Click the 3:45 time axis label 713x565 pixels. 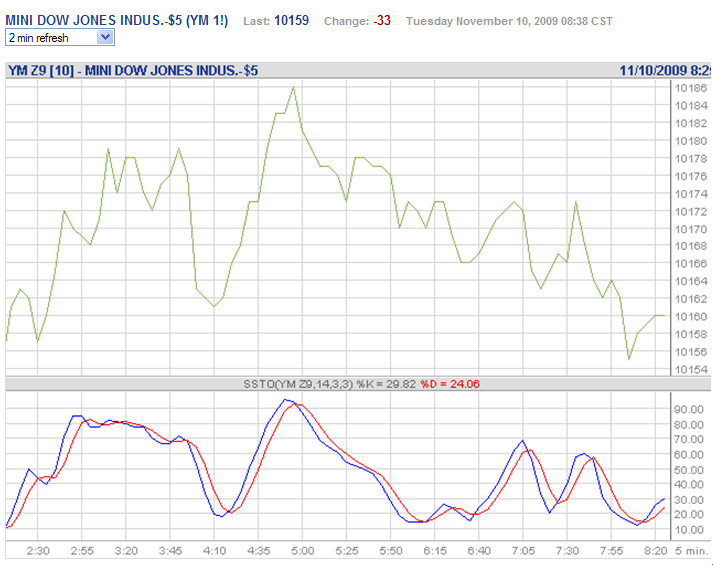coord(170,551)
